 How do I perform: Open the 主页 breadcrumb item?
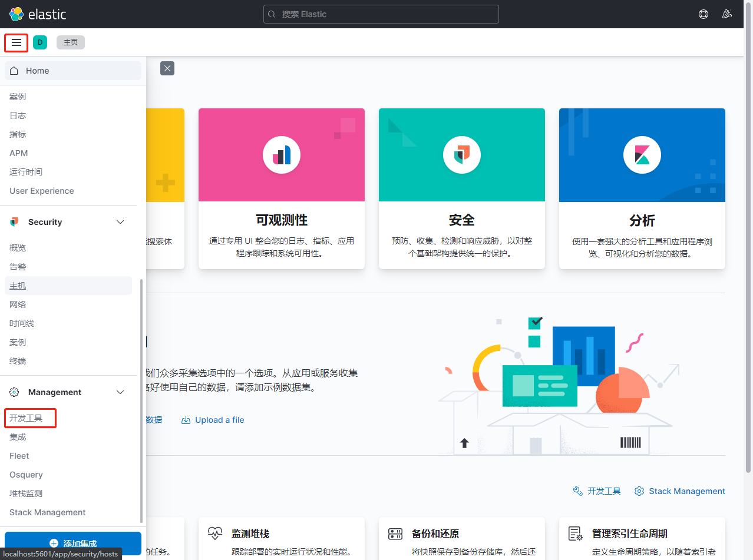(x=70, y=42)
